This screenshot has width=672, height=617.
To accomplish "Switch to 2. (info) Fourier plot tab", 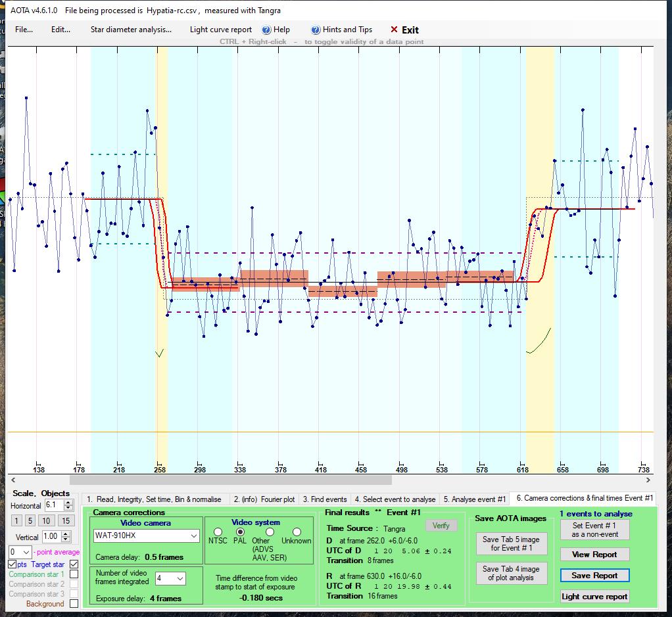I will [x=264, y=499].
